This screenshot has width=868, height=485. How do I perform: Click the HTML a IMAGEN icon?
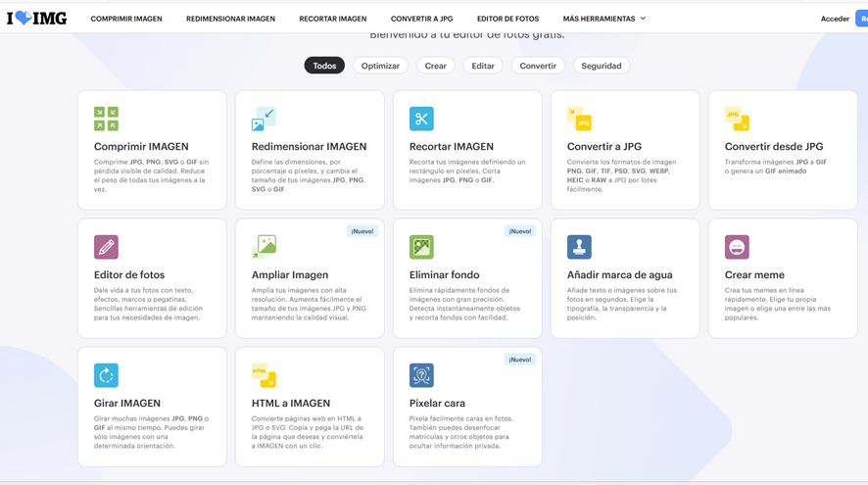tap(264, 375)
